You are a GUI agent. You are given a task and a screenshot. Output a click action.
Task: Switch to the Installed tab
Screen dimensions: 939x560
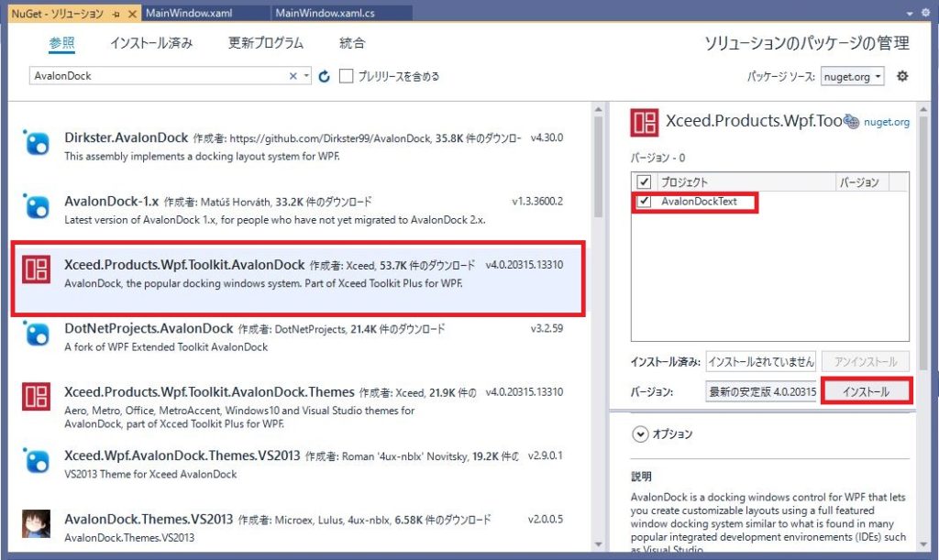[151, 43]
